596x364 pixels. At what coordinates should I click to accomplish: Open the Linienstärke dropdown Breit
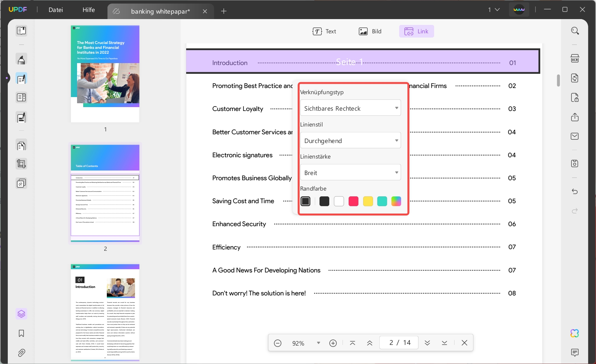(351, 172)
